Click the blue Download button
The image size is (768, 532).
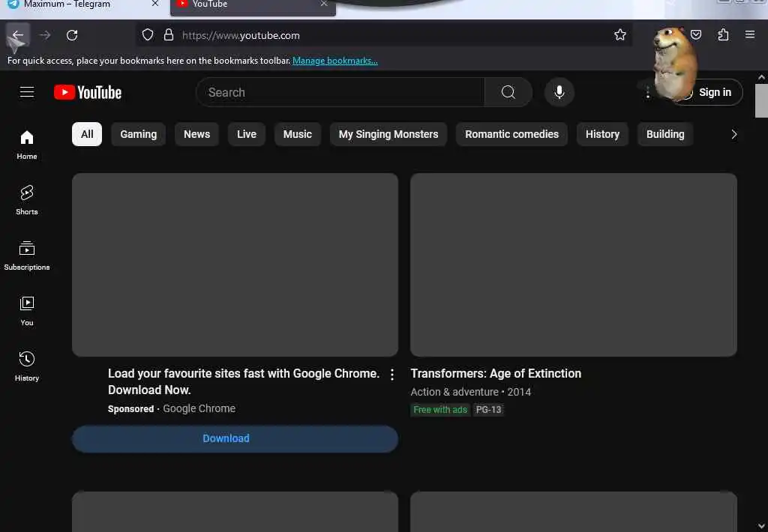coord(235,438)
